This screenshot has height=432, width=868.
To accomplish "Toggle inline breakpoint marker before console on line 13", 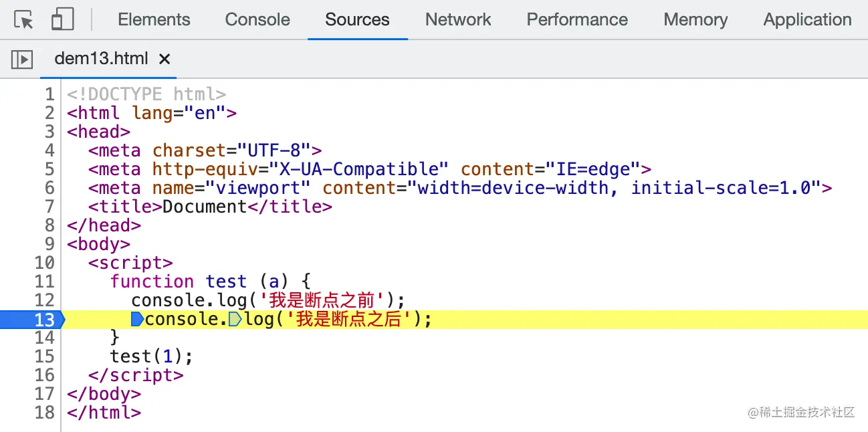I will (138, 319).
